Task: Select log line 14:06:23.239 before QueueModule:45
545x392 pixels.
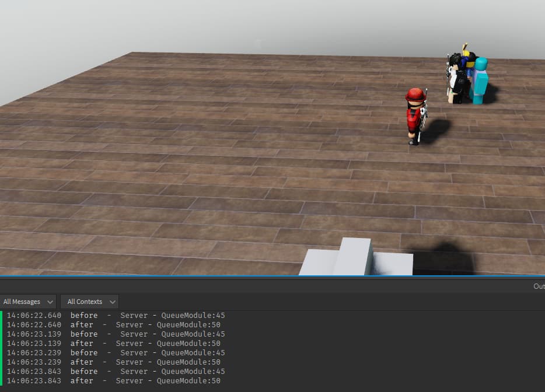Action: (x=116, y=353)
